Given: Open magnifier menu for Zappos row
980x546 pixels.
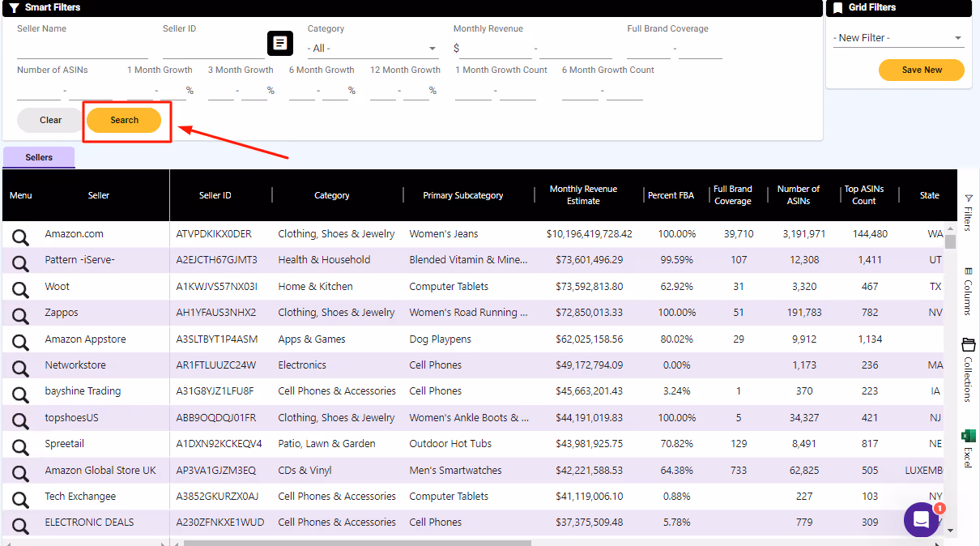Looking at the screenshot, I should pyautogui.click(x=20, y=314).
